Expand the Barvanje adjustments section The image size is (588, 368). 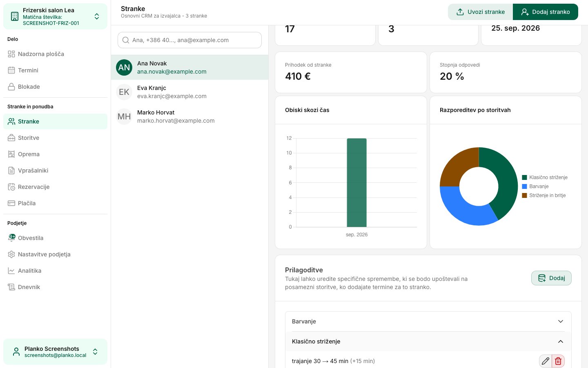pyautogui.click(x=428, y=321)
